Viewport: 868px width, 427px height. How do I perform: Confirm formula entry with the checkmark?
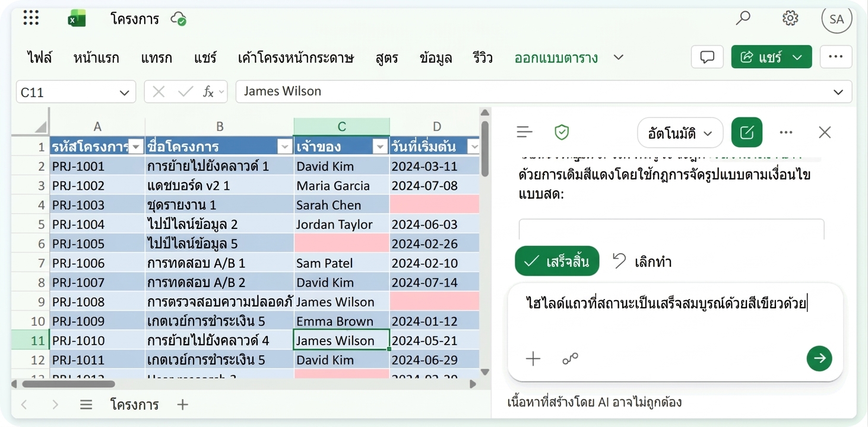[x=186, y=92]
